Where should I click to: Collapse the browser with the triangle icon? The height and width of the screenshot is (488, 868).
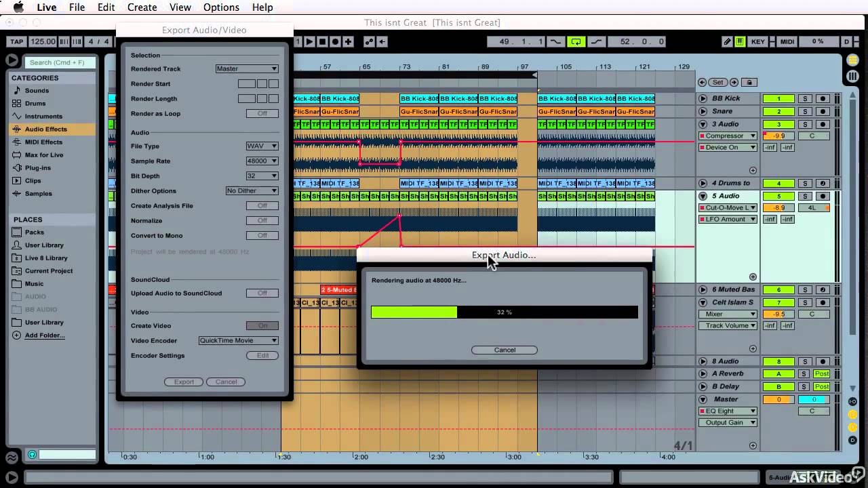click(x=12, y=61)
